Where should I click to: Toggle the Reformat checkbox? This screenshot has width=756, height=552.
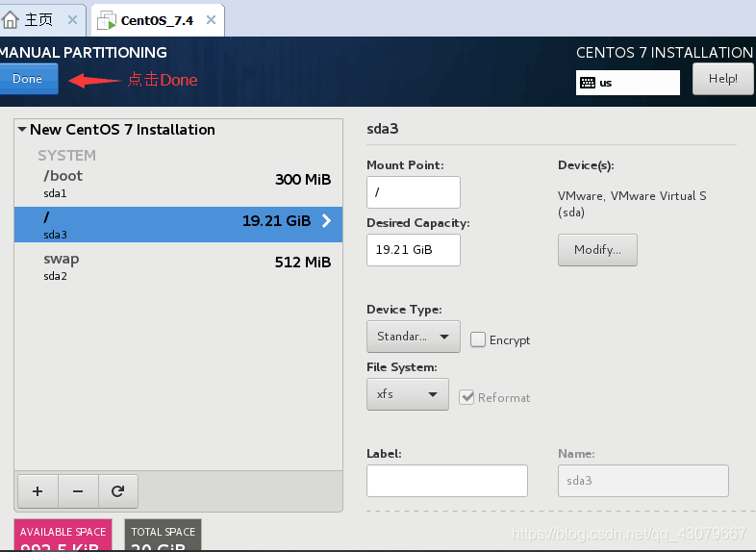[x=466, y=397]
